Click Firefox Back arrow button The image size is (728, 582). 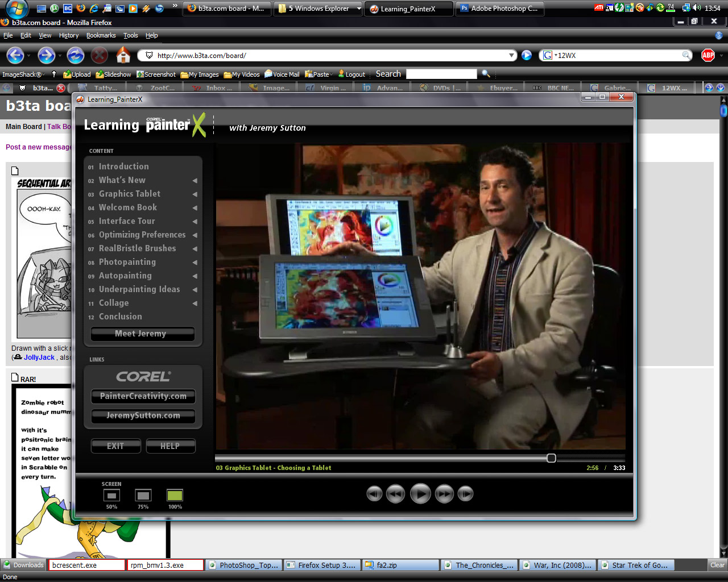(15, 55)
